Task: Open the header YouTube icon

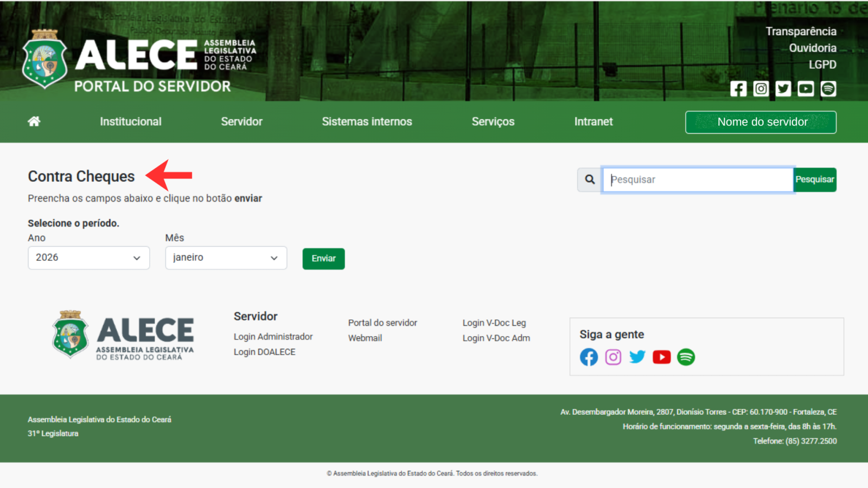Action: 806,89
